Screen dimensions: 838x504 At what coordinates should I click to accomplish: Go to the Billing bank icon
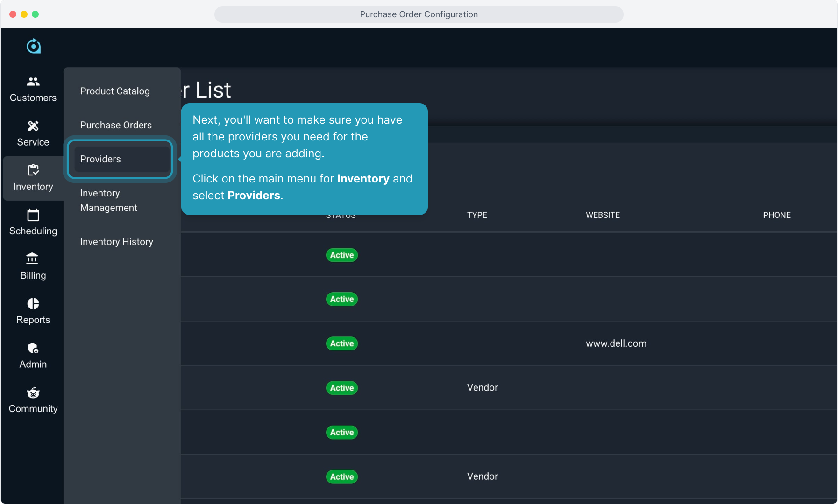pos(33,259)
